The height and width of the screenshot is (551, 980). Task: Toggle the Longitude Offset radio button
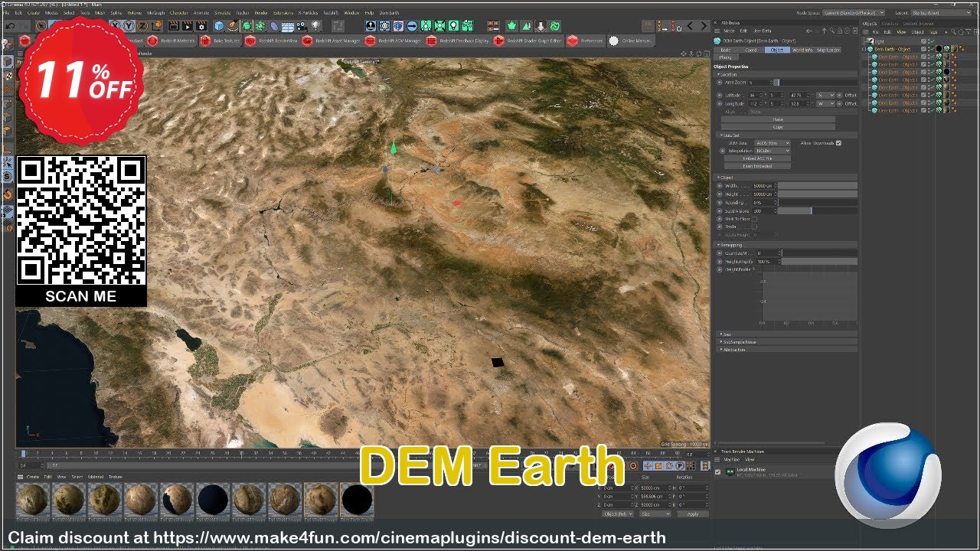pos(839,103)
